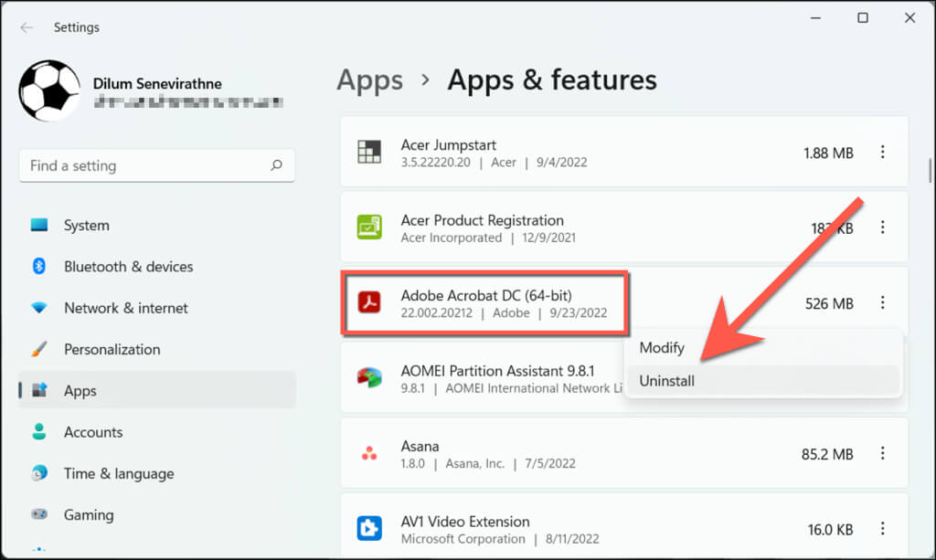
Task: Click the Adobe Acrobat DC app icon
Action: pos(369,302)
